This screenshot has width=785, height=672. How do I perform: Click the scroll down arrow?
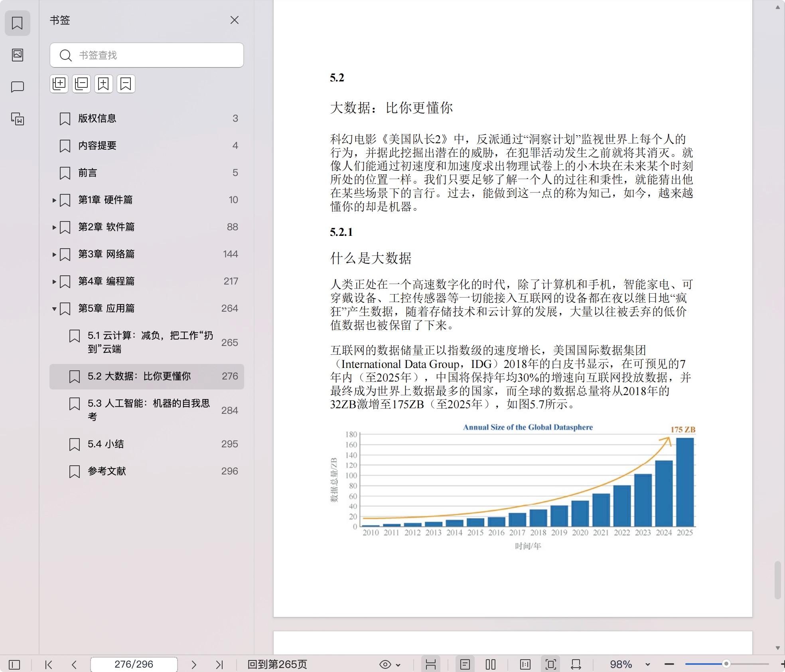coord(777,648)
